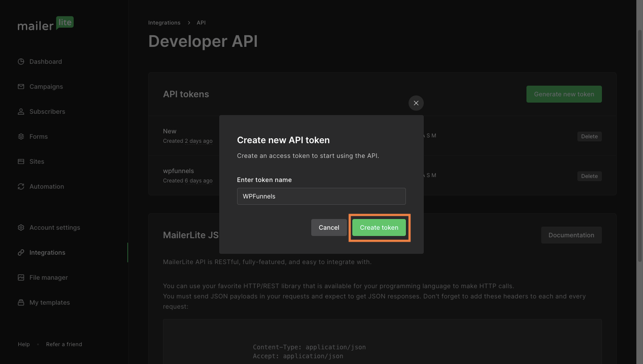Select Integrations in the sidebar
This screenshot has width=643, height=364.
pos(47,252)
